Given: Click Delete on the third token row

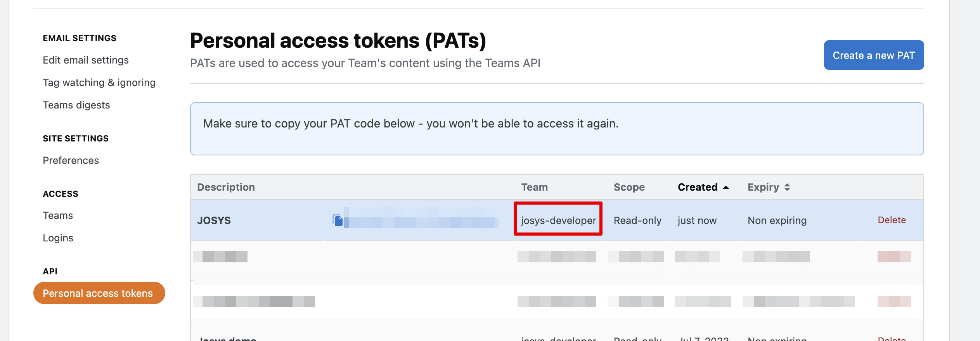Looking at the screenshot, I should [894, 301].
